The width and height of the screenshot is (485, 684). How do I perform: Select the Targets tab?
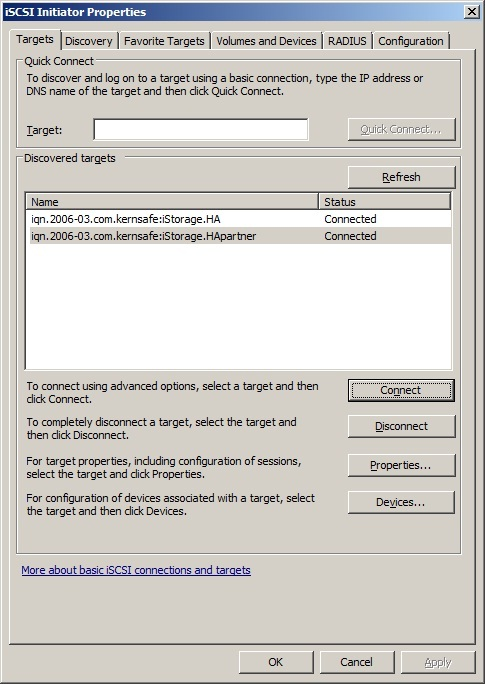pos(35,39)
